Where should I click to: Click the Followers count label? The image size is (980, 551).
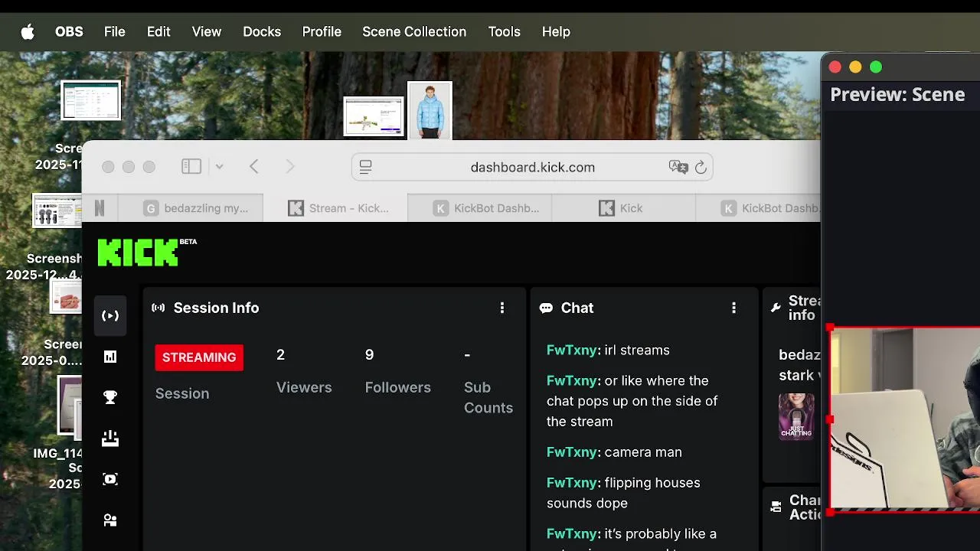coord(398,387)
